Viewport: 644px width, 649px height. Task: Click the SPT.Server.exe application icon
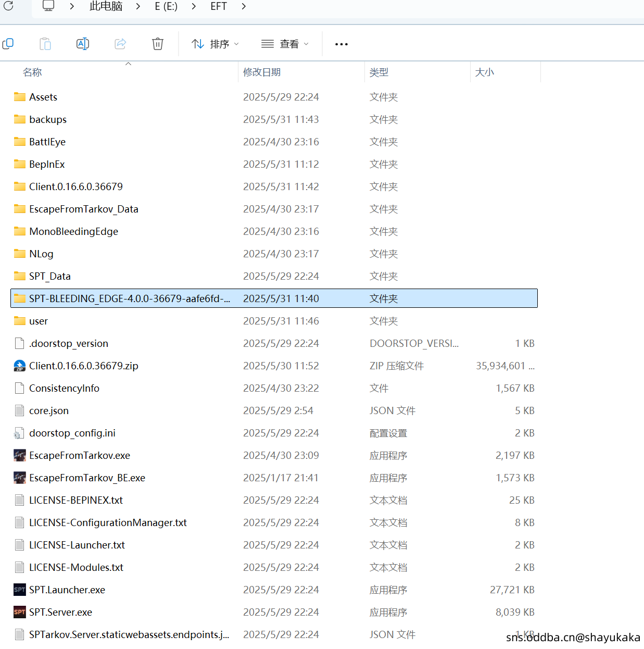tap(20, 612)
